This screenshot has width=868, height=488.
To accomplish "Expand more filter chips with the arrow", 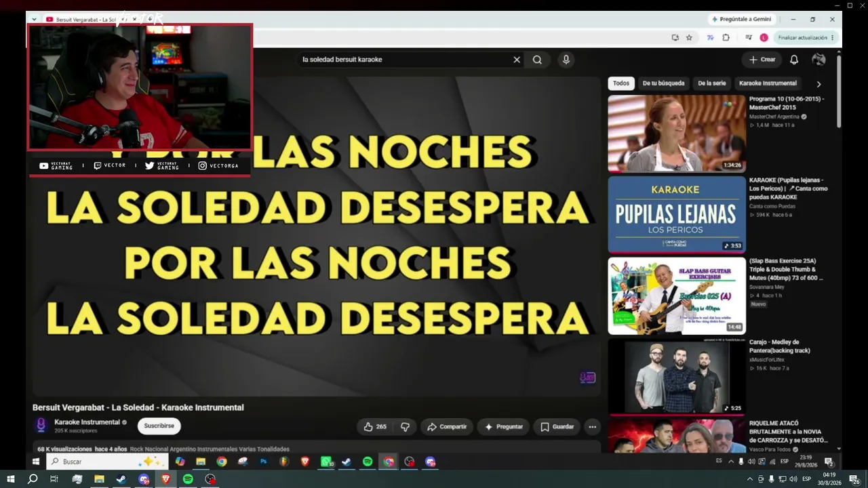I will click(818, 84).
